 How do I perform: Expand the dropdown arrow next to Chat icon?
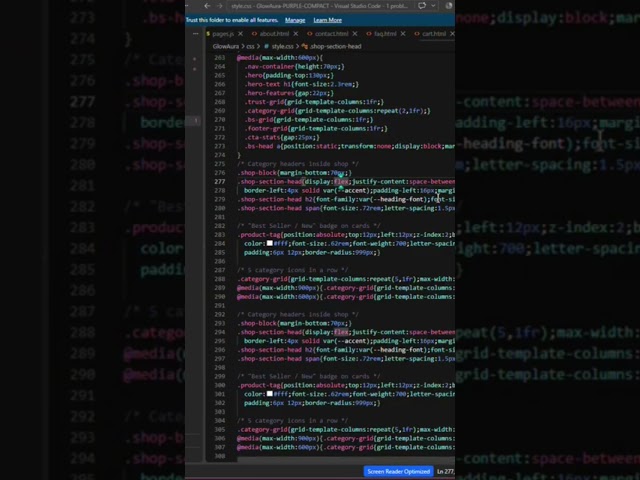point(433,6)
